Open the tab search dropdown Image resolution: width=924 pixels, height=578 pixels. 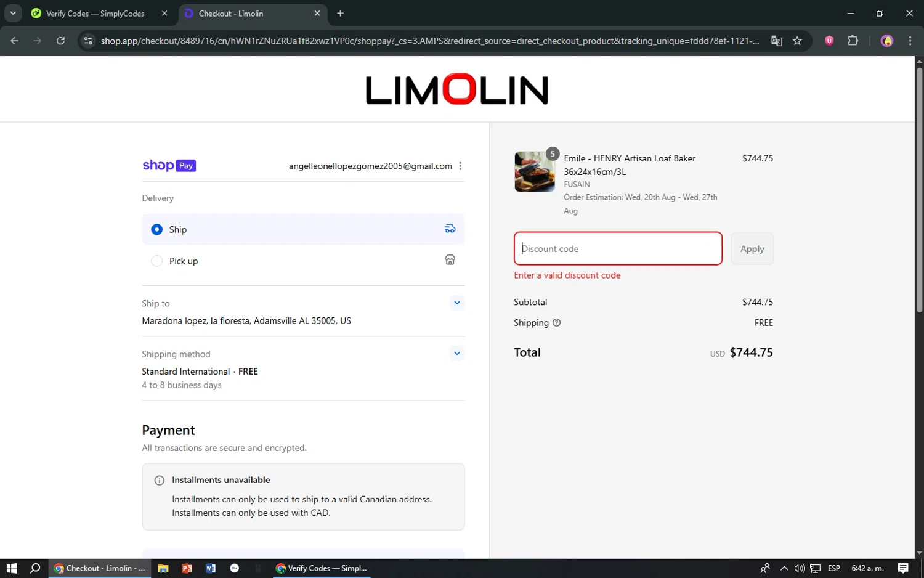coord(13,14)
